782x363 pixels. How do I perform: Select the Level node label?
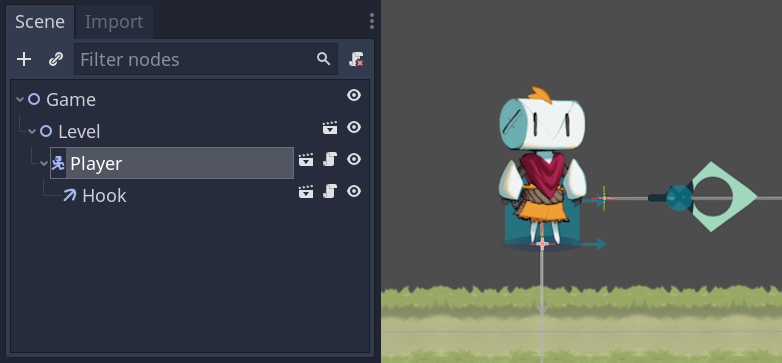[79, 132]
